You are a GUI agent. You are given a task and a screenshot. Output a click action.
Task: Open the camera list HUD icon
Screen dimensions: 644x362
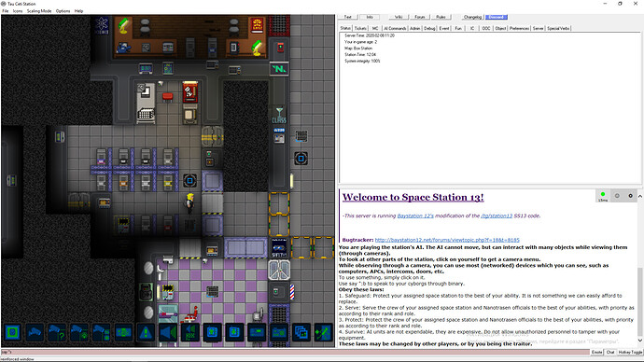pyautogui.click(x=35, y=332)
